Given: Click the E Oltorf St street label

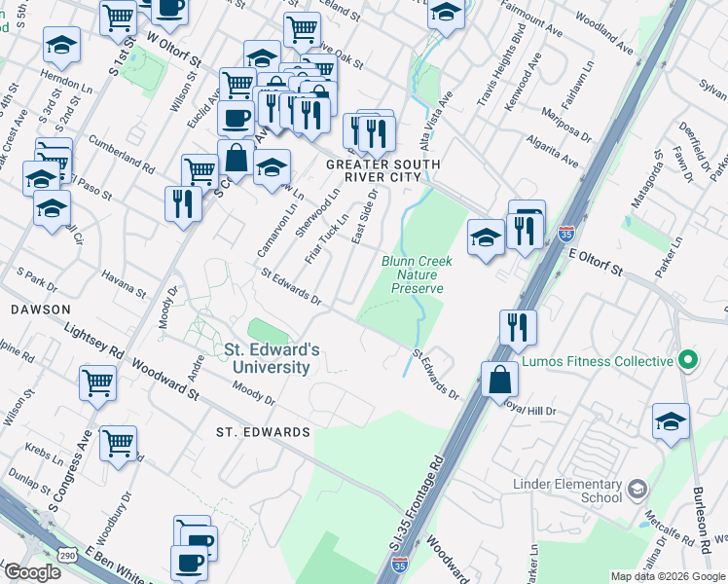Looking at the screenshot, I should pos(597,262).
